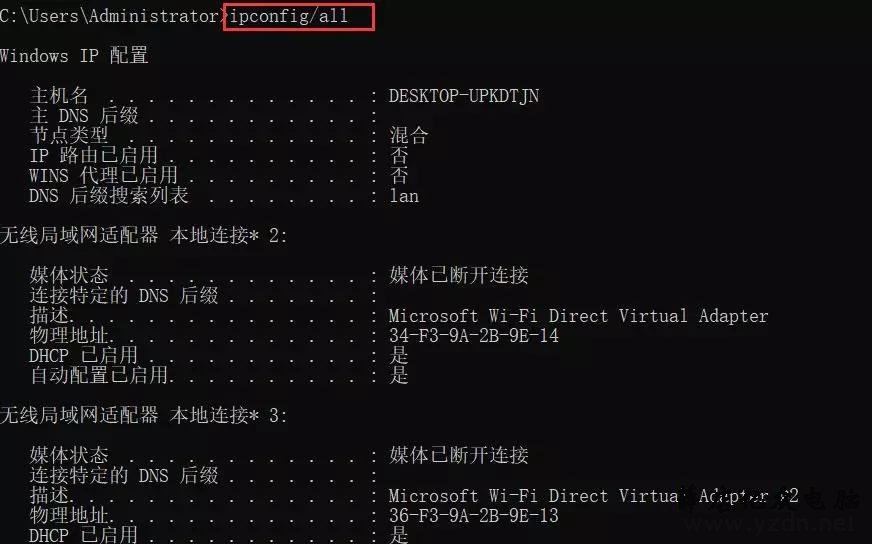Screen dimensions: 872x544
Task: Click first 媒体已断开连接 status text
Action: [x=459, y=275]
